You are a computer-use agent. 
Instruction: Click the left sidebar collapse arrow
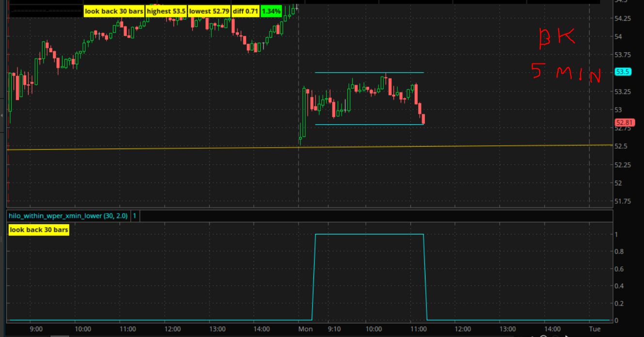pyautogui.click(x=2, y=115)
